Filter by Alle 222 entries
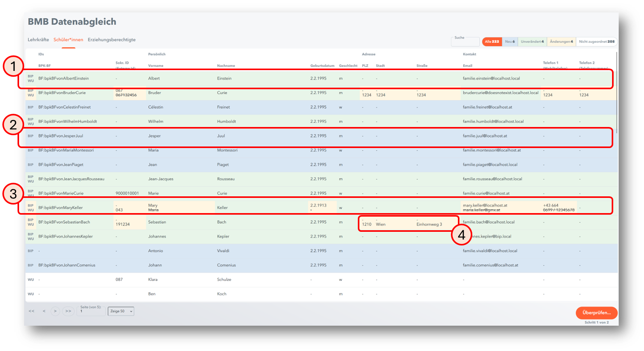Image resolution: width=644 pixels, height=351 pixels. (x=492, y=42)
